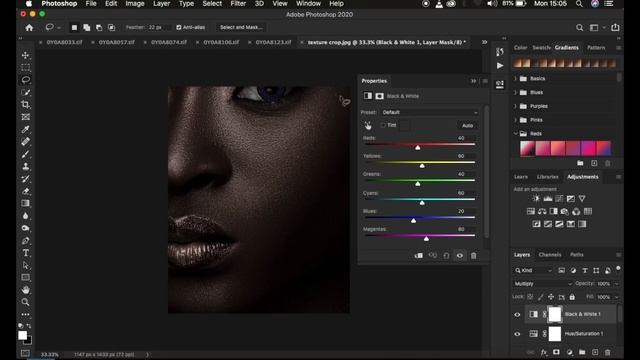Click the Auto button
The height and width of the screenshot is (360, 640).
[467, 125]
